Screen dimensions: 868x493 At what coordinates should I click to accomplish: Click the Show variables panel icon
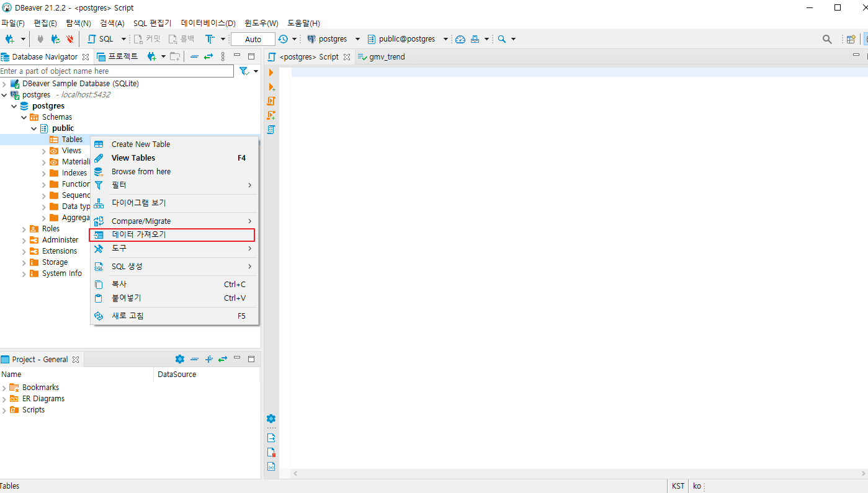tap(271, 466)
